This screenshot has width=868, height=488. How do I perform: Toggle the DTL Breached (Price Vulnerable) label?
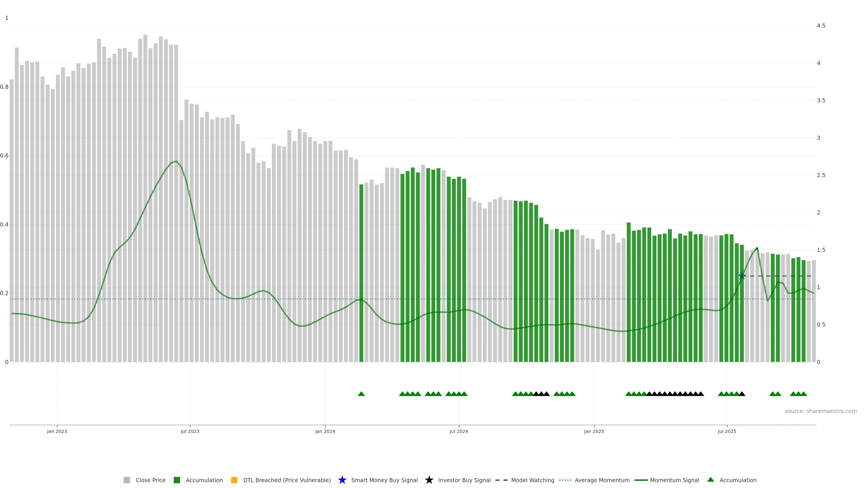(287, 480)
